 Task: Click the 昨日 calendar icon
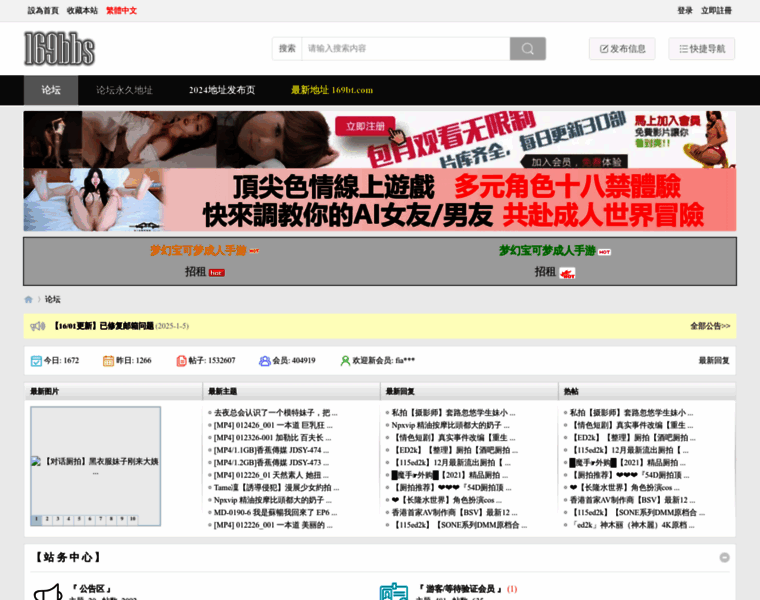click(108, 361)
